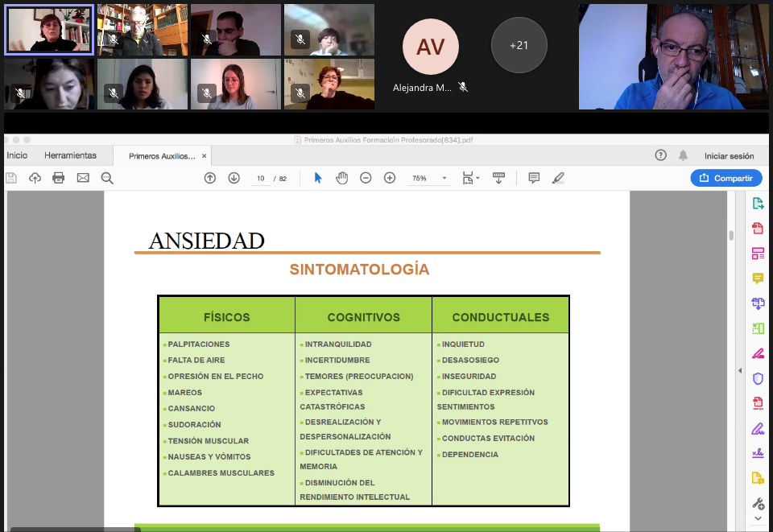Select the Hand pan tool
This screenshot has height=532, width=773.
pyautogui.click(x=341, y=178)
